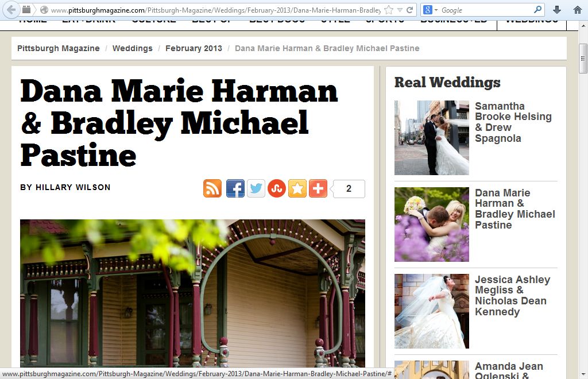Share the article on Twitter
Image resolution: width=588 pixels, height=379 pixels.
256,188
